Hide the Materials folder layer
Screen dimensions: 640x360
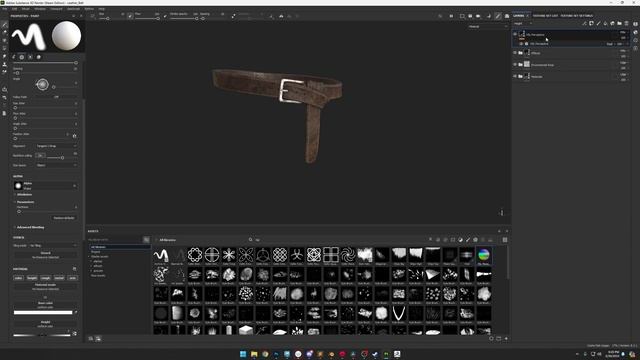pos(515,76)
